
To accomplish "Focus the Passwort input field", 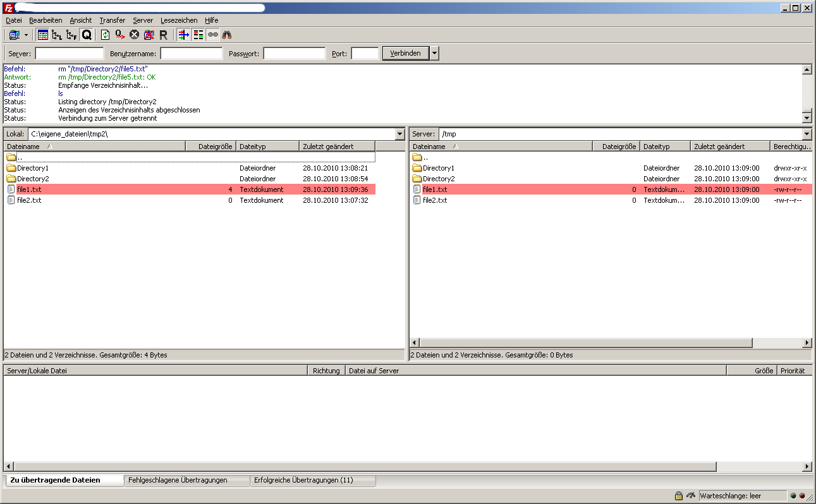I will (x=295, y=54).
